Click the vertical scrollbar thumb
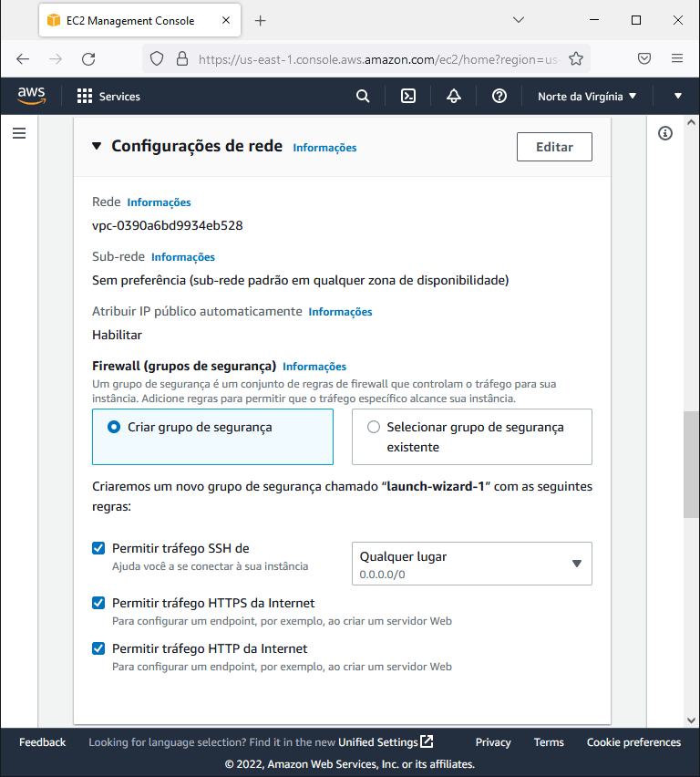The width and height of the screenshot is (700, 777). click(x=691, y=464)
